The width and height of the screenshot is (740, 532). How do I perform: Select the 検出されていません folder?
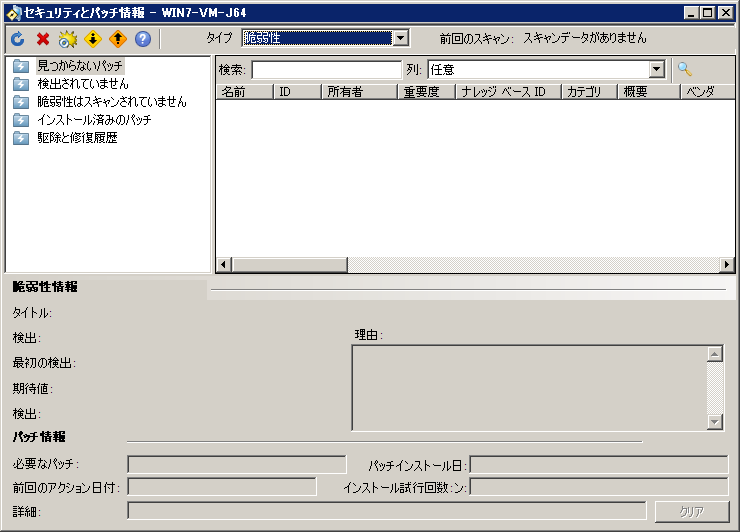[82, 84]
